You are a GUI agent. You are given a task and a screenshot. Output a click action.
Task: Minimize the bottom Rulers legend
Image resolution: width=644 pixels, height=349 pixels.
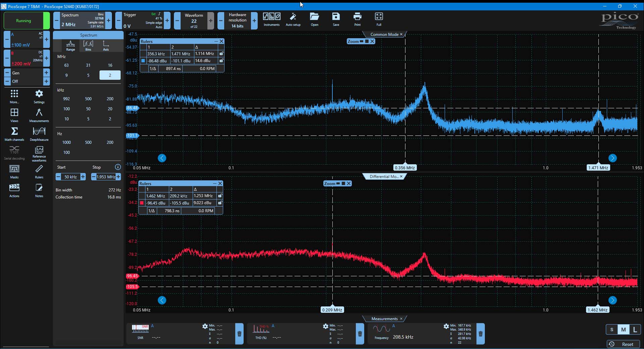(215, 184)
